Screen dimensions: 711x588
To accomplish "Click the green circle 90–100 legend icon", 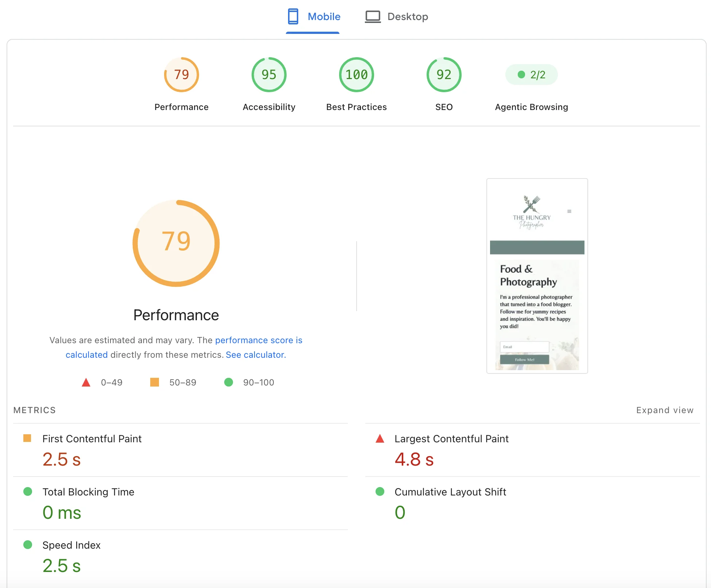I will 229,382.
